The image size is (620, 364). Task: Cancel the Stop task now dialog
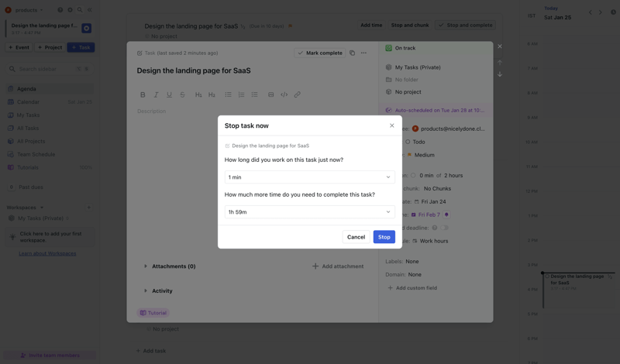click(356, 237)
